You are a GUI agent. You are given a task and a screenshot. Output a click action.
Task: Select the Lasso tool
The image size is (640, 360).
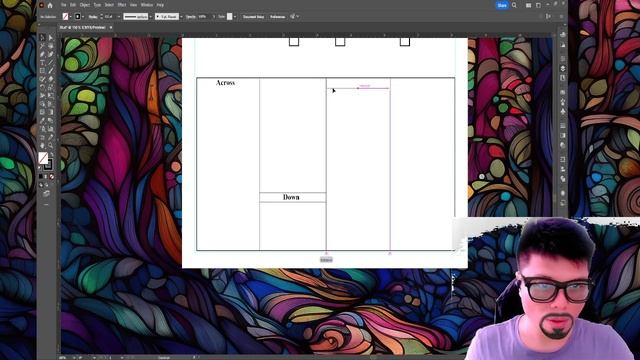click(x=51, y=46)
